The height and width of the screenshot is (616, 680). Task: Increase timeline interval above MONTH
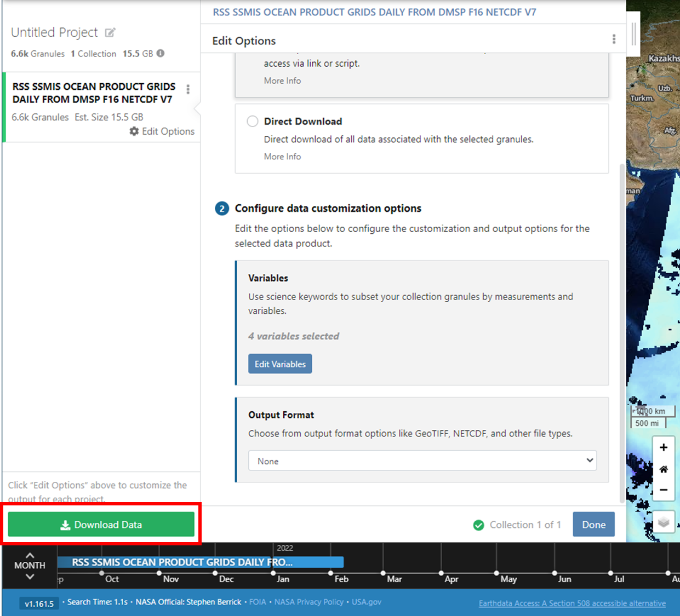30,555
